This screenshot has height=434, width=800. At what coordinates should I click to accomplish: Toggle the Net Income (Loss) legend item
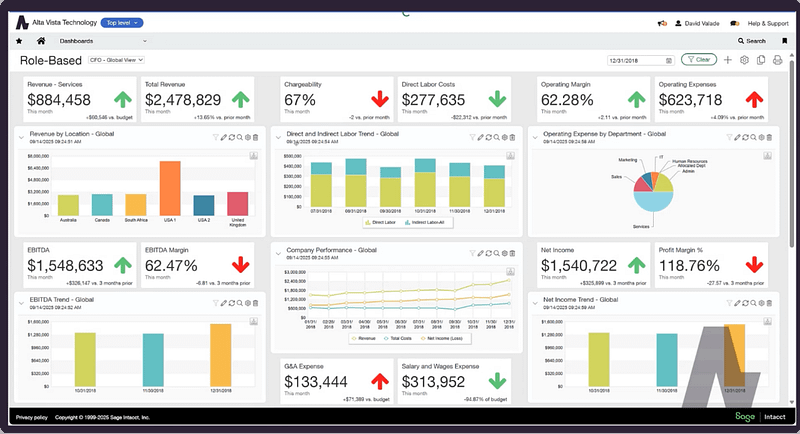pos(450,338)
